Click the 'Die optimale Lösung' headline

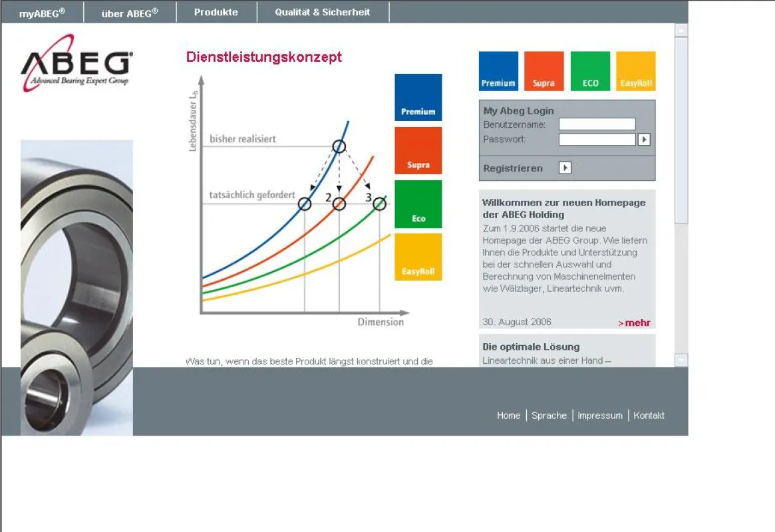[531, 346]
